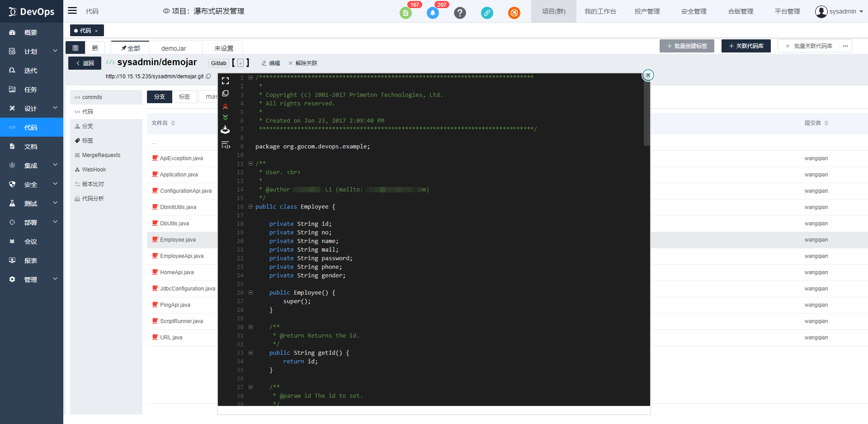Switch to the demoJar tab

(x=174, y=48)
